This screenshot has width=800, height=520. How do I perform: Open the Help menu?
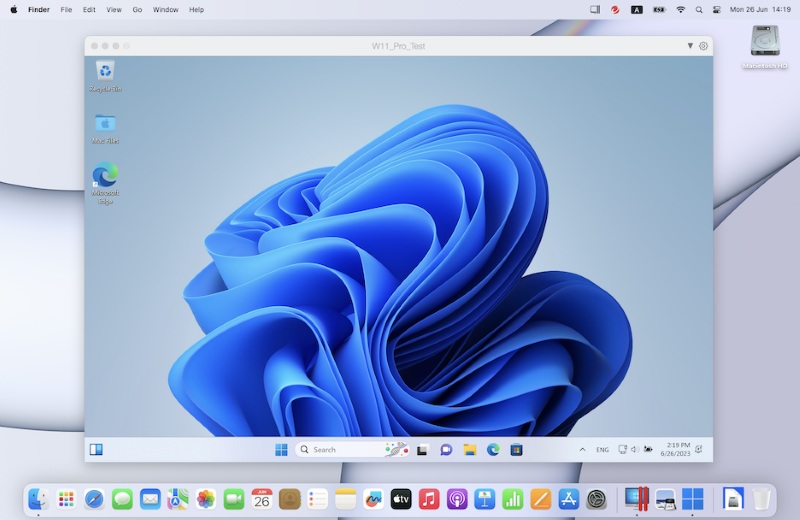point(196,9)
